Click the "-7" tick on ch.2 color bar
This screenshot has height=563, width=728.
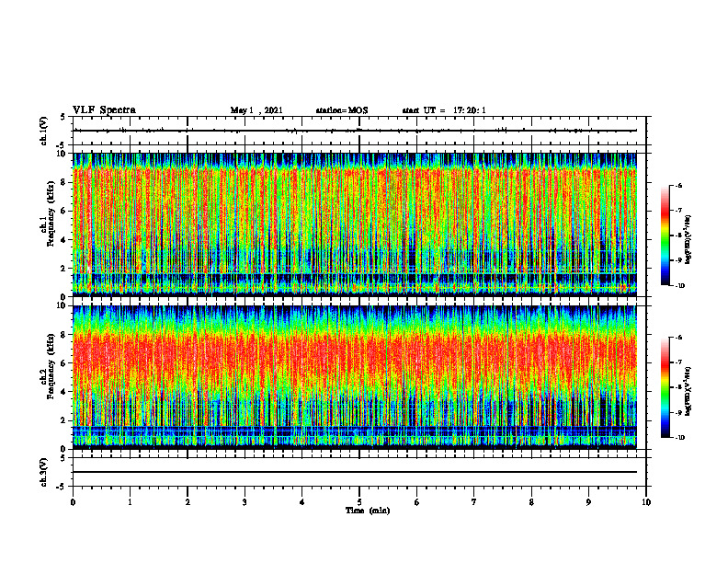[678, 362]
